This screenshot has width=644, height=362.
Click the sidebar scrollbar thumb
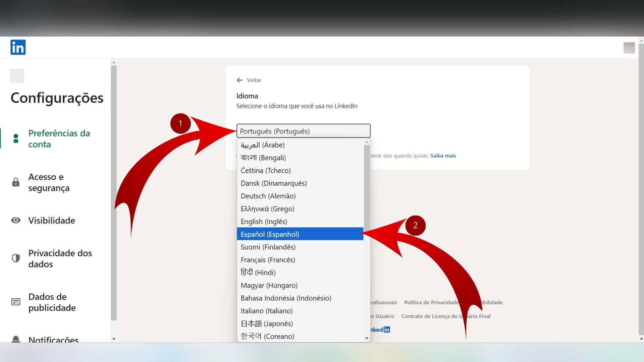[x=114, y=193]
